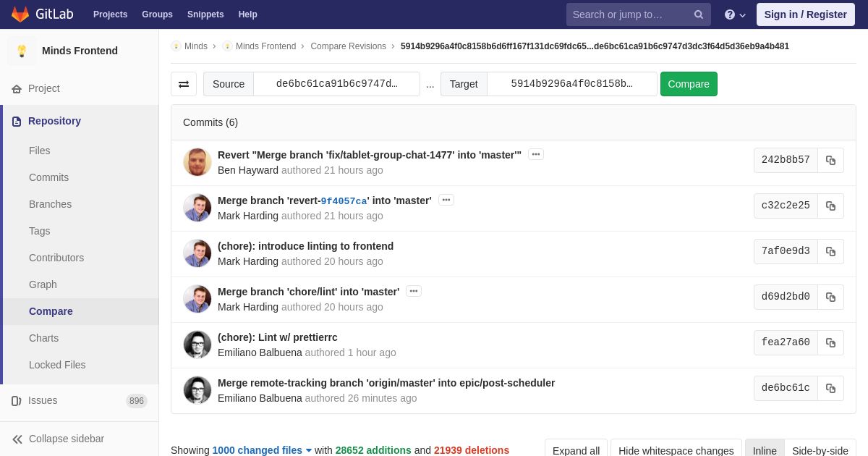The width and height of the screenshot is (868, 456).
Task: Click Emiliano's avatar on origin/master merge commit
Action: click(x=197, y=390)
